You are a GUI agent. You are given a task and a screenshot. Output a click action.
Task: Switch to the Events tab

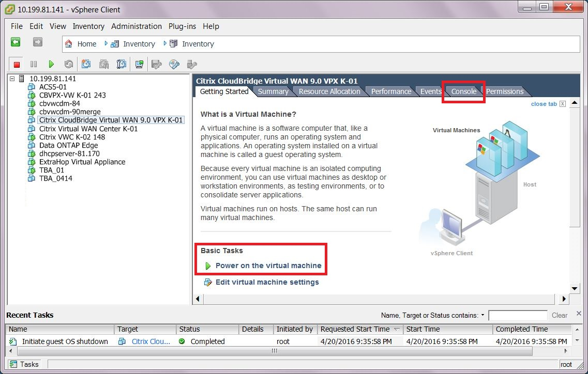(430, 91)
